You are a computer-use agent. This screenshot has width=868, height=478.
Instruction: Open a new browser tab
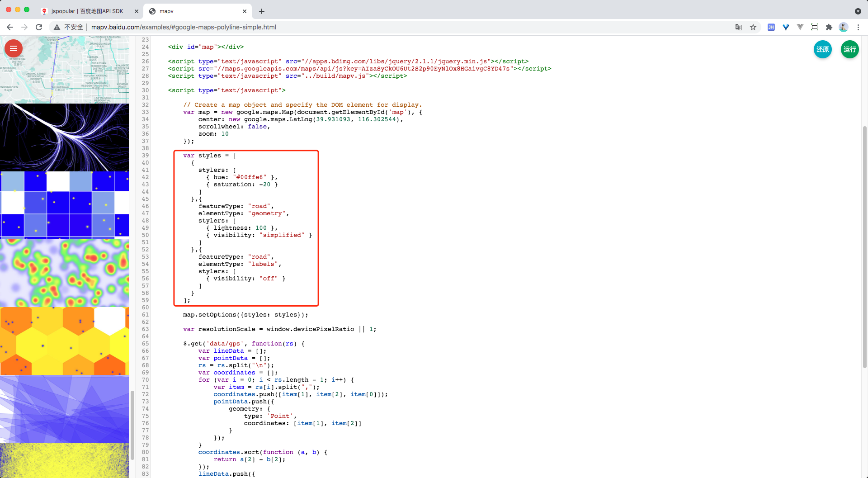point(262,11)
